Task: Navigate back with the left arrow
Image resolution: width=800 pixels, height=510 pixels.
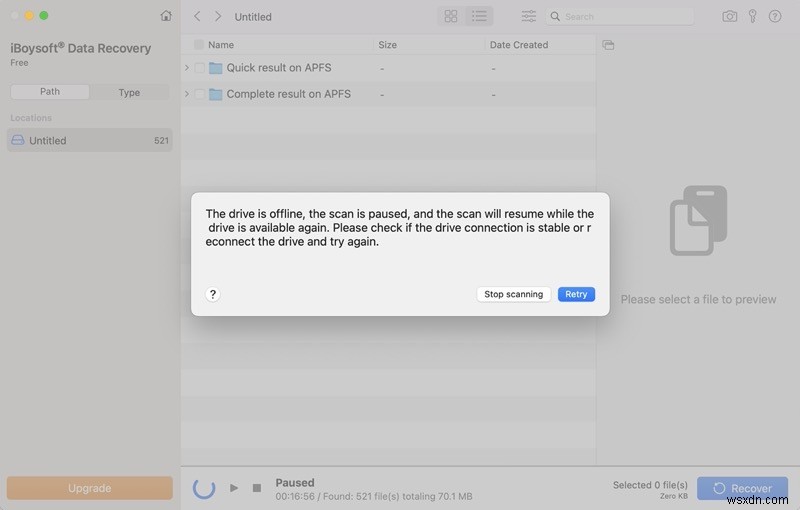Action: click(197, 16)
